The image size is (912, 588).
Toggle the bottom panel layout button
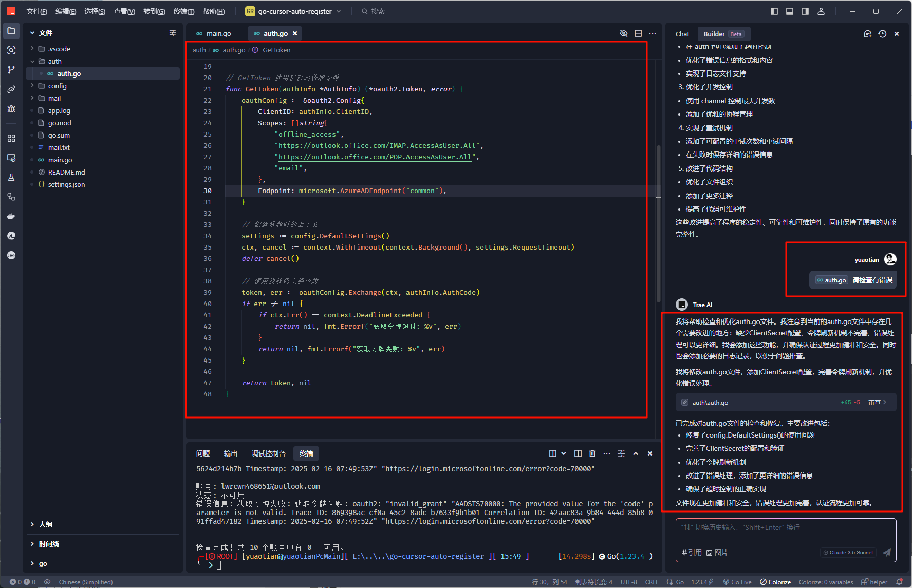pyautogui.click(x=790, y=11)
